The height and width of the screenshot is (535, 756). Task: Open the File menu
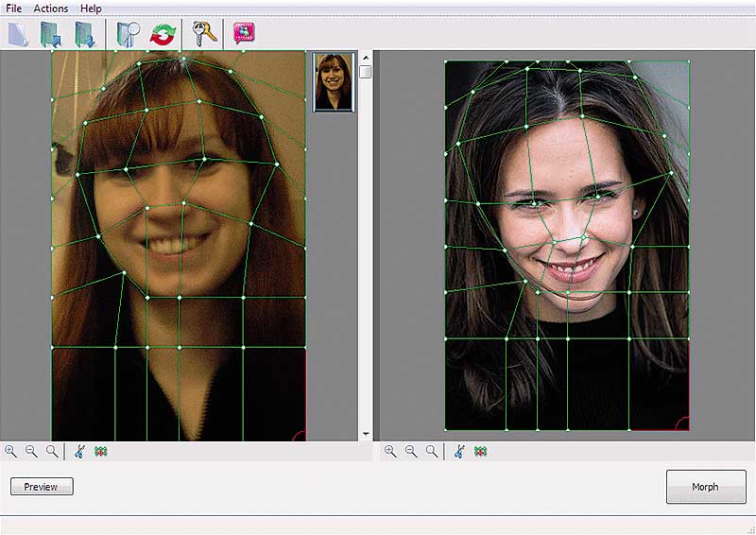13,9
